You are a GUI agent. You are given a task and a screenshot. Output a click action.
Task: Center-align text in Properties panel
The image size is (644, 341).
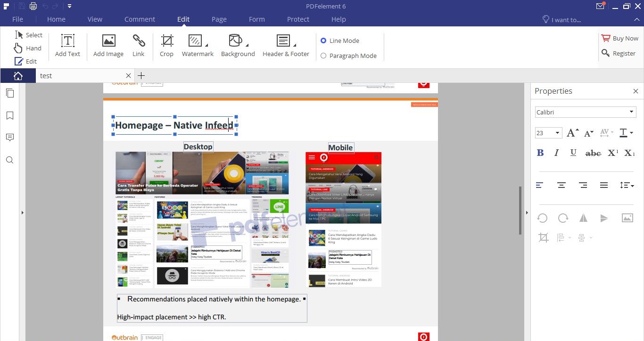pyautogui.click(x=561, y=185)
